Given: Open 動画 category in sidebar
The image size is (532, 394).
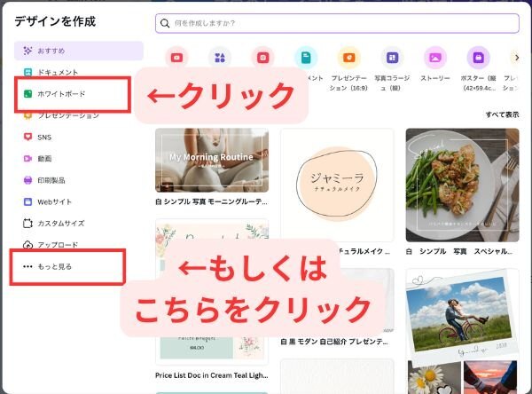Looking at the screenshot, I should (37, 159).
